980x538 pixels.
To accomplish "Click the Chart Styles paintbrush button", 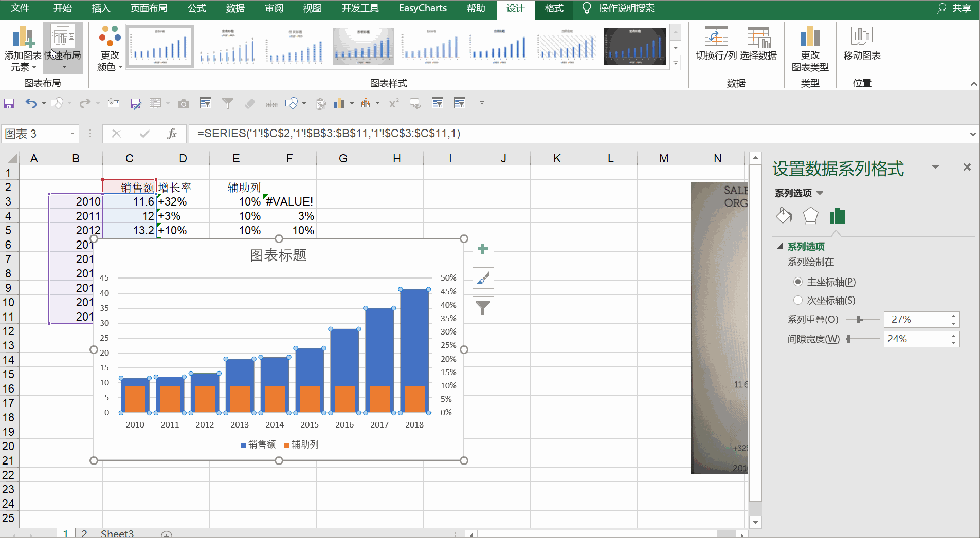I will pos(483,279).
